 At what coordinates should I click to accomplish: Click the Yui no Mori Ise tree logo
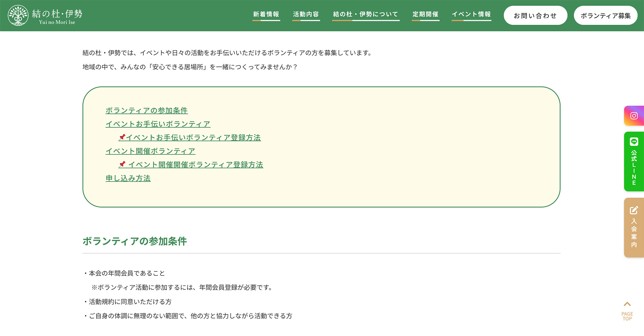coord(18,15)
